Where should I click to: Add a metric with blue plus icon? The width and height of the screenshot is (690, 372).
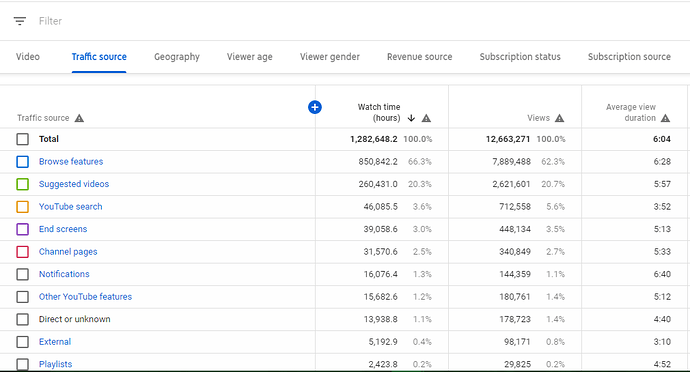coord(315,107)
